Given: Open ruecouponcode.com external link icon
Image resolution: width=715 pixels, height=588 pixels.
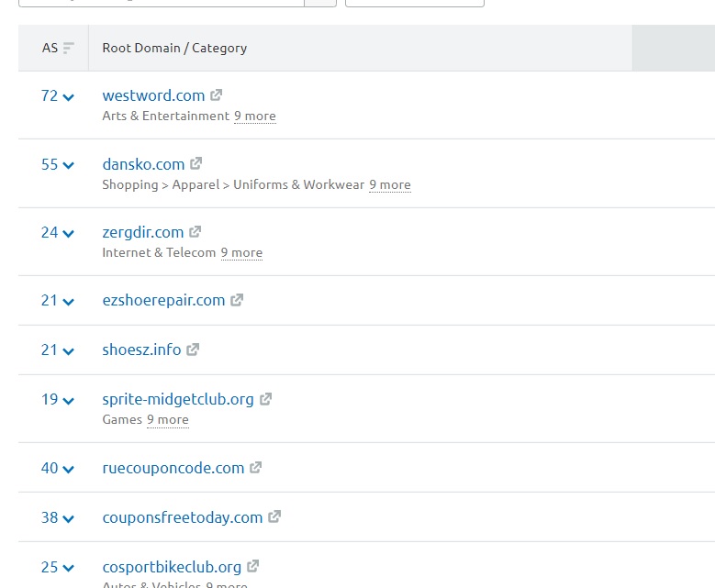Looking at the screenshot, I should point(256,467).
